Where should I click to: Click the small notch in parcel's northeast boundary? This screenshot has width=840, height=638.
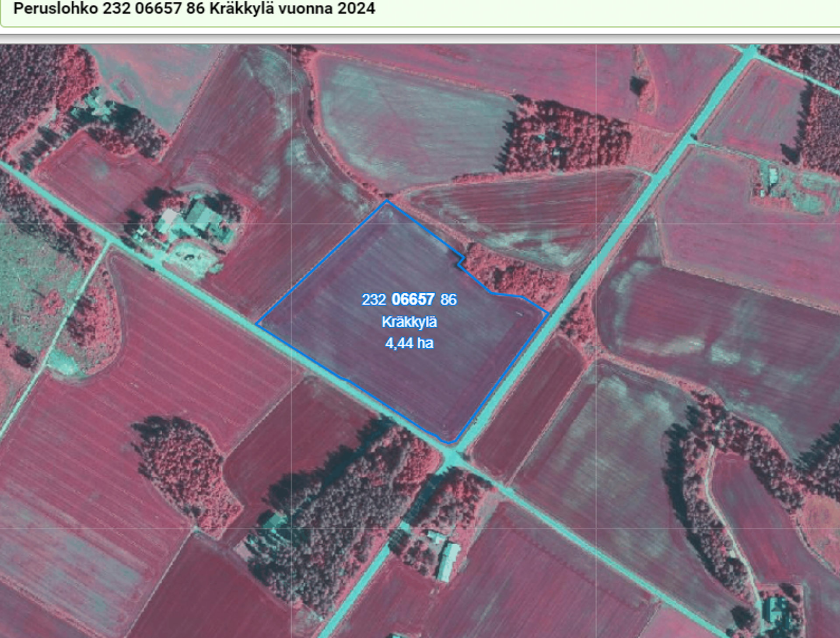461,261
